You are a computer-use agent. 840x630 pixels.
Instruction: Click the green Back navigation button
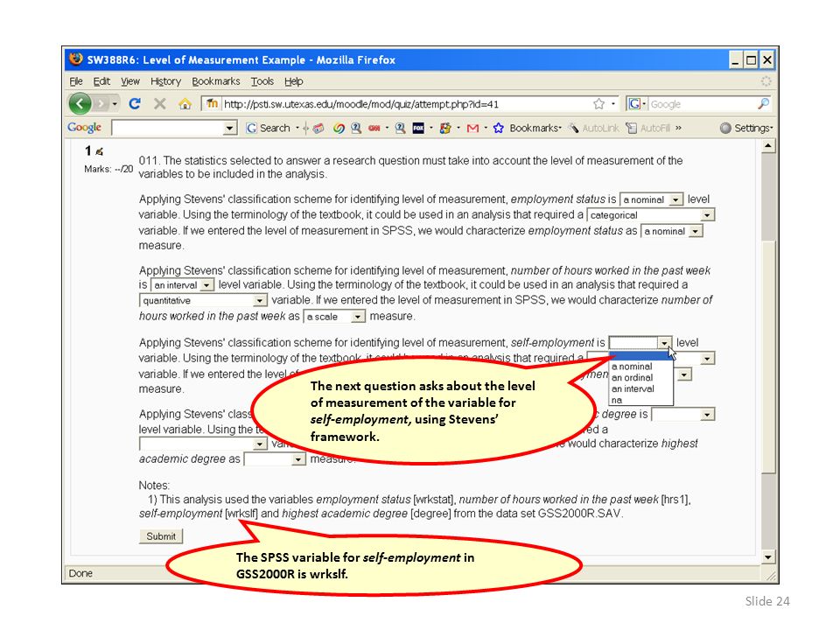(80, 103)
